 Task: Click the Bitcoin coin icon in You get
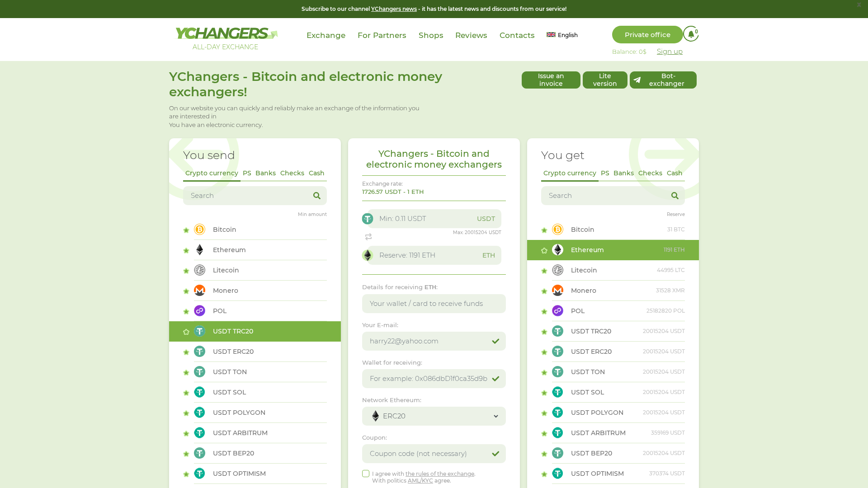[x=557, y=230]
